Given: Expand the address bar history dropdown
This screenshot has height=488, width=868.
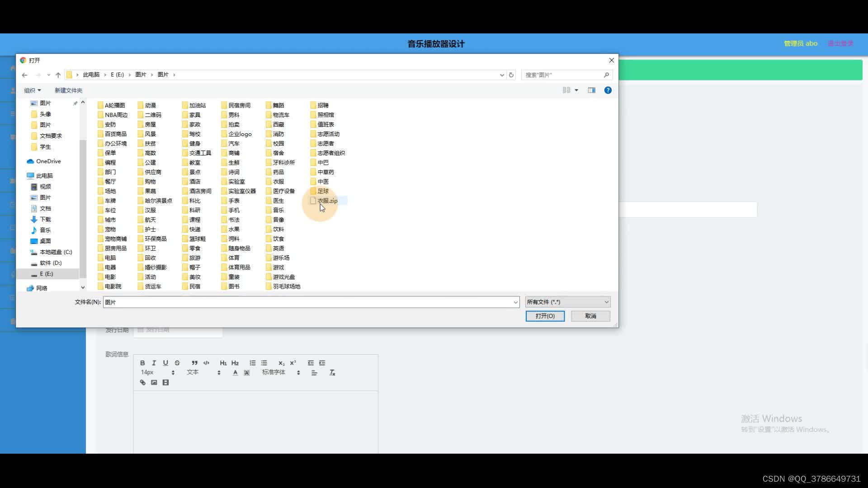Looking at the screenshot, I should (502, 75).
